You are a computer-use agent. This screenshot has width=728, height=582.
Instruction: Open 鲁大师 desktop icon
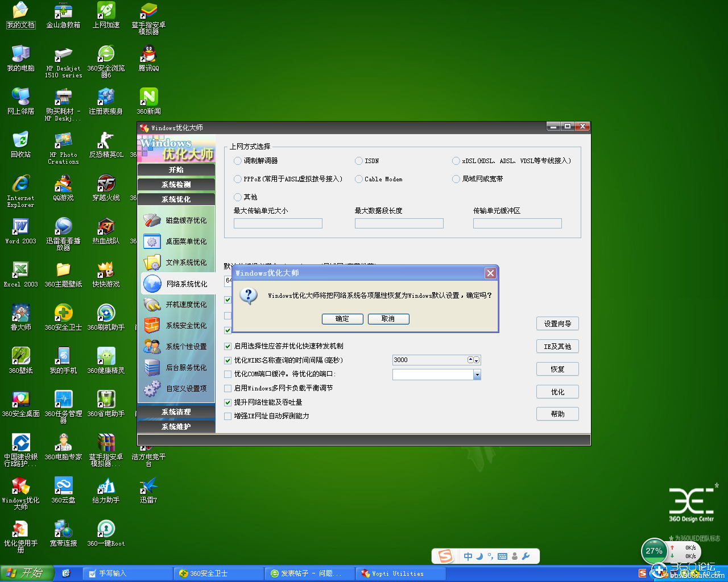(20, 318)
